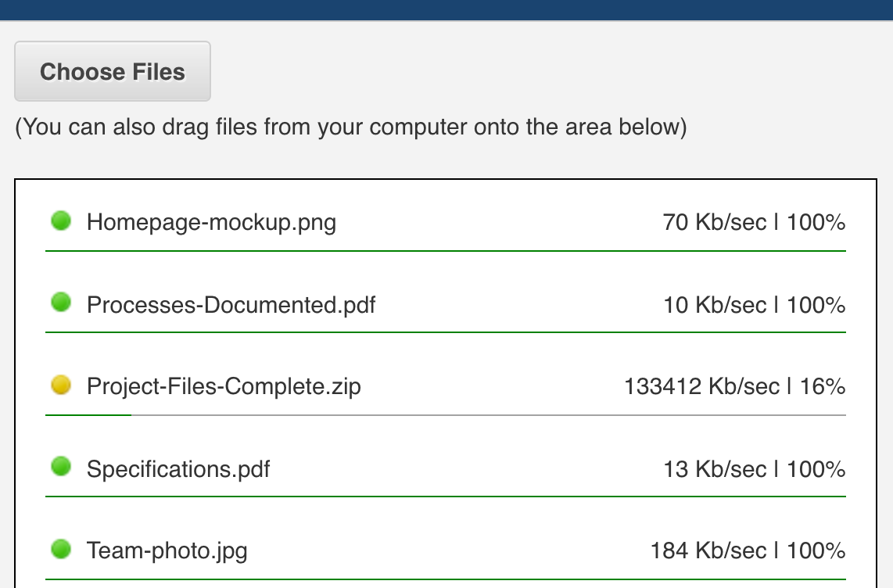The width and height of the screenshot is (893, 588).
Task: Select the Team-photo.jpg file name
Action: pyautogui.click(x=167, y=551)
